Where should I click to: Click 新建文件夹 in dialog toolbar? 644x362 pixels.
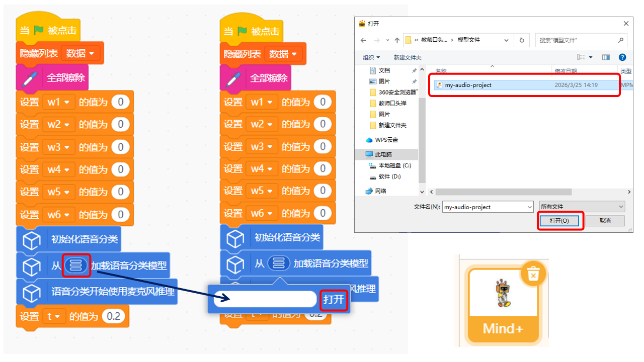tap(408, 57)
